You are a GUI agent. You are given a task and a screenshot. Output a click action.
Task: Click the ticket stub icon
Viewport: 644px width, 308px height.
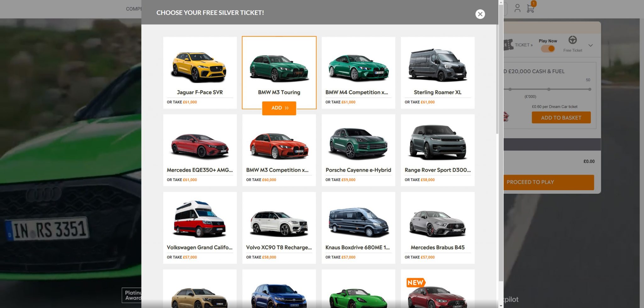[508, 45]
